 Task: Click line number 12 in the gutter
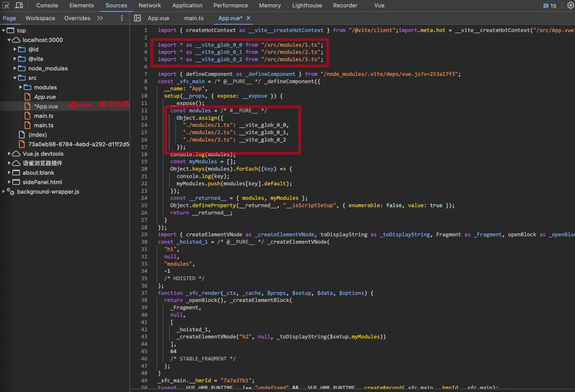(144, 110)
